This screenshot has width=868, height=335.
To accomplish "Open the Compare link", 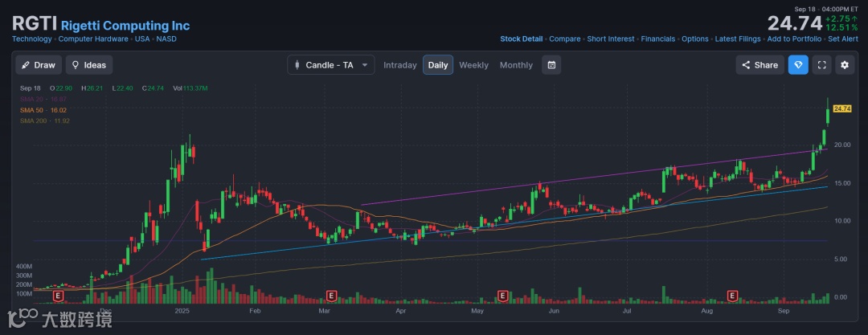I will coord(565,39).
